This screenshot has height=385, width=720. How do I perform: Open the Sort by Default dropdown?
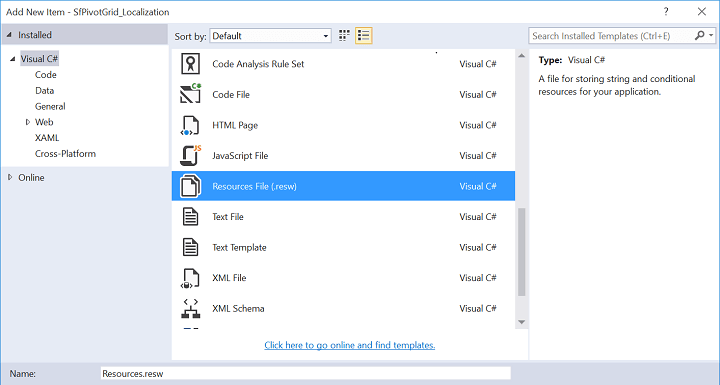point(270,36)
